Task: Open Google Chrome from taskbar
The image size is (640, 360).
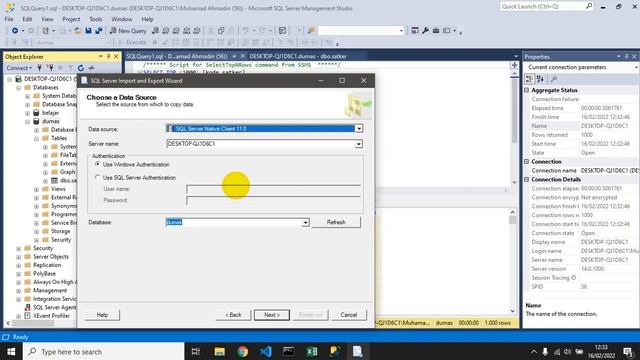Action: tap(243, 351)
